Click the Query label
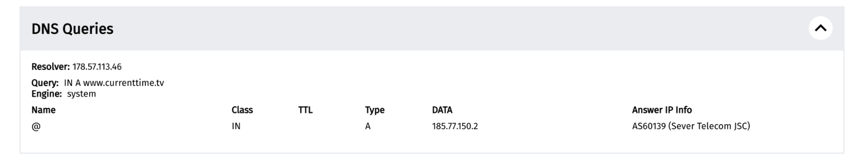 [45, 83]
